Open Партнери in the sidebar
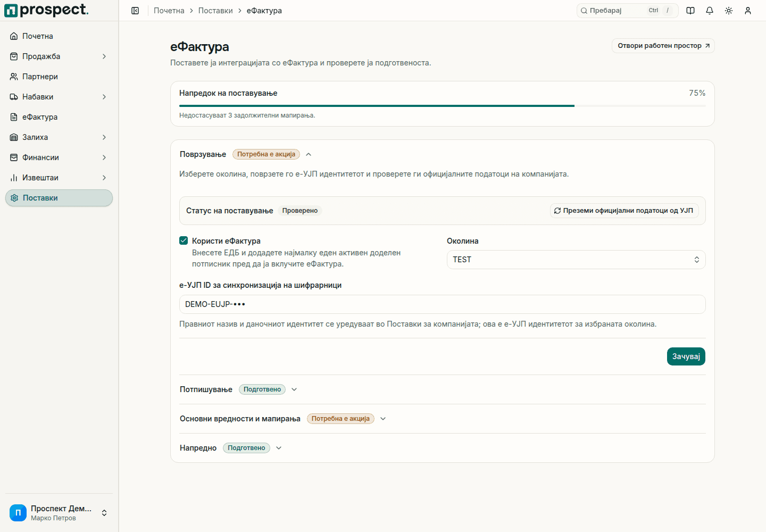The width and height of the screenshot is (766, 532). (x=59, y=77)
